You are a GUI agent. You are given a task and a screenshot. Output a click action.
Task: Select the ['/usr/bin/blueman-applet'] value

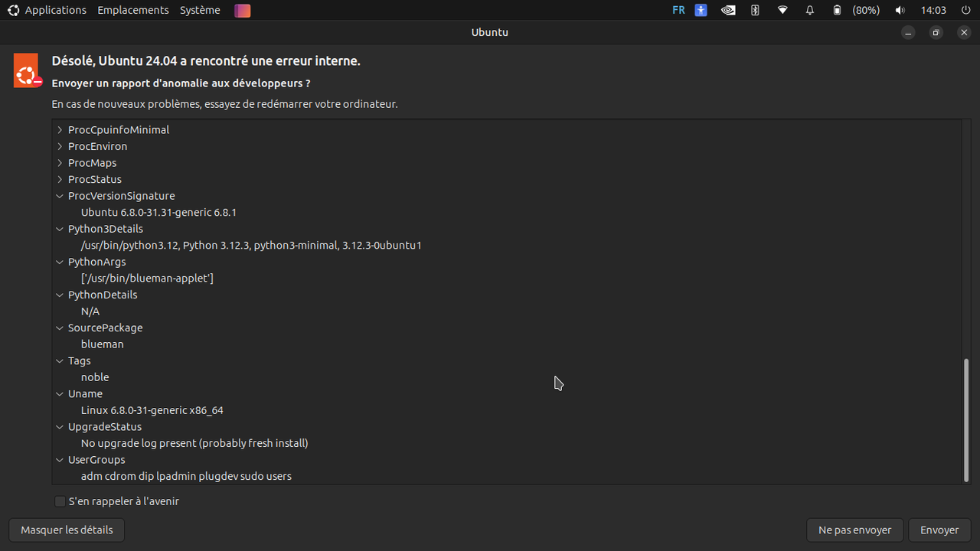pyautogui.click(x=147, y=278)
